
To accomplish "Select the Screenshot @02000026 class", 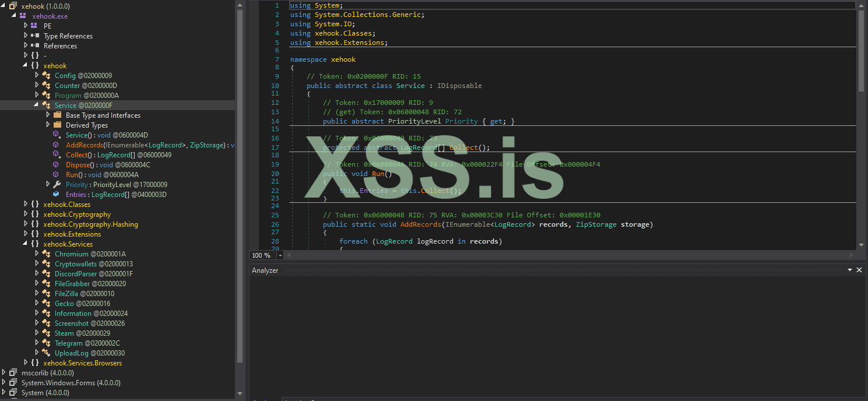I will click(90, 323).
